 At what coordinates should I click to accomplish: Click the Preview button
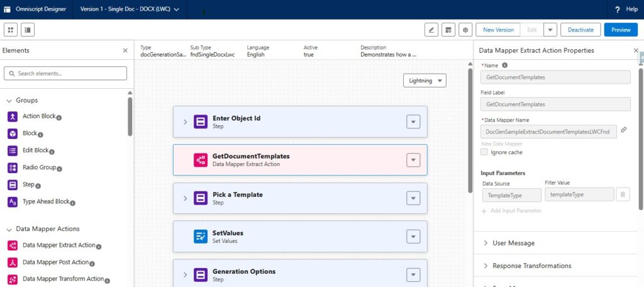[x=620, y=30]
